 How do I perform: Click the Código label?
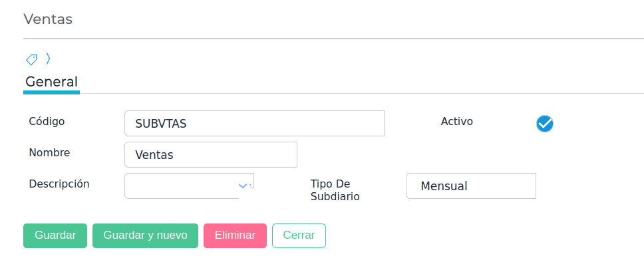[x=47, y=121]
